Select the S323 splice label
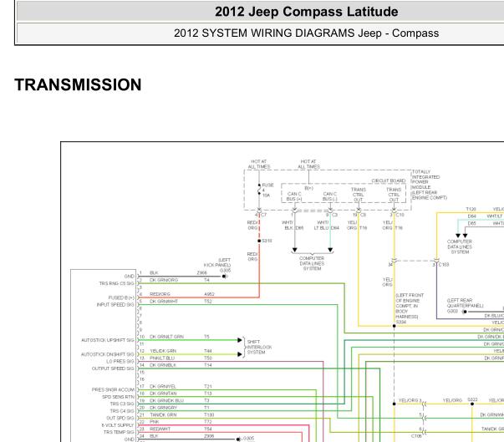504x442 pixels. coord(472,400)
